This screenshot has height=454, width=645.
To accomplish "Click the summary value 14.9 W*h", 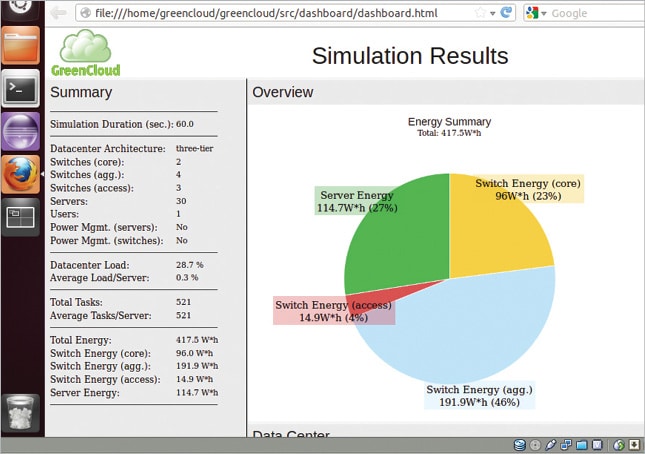I will tap(195, 379).
